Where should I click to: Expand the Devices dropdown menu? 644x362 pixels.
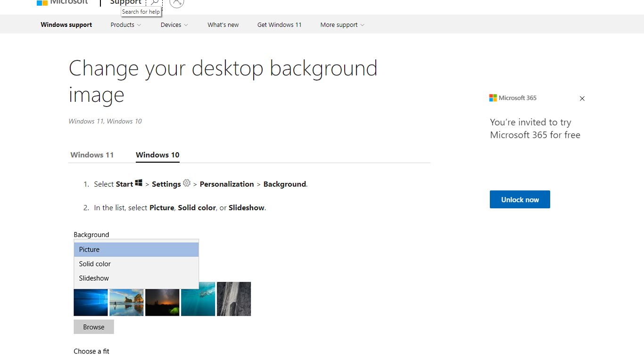pos(174,25)
